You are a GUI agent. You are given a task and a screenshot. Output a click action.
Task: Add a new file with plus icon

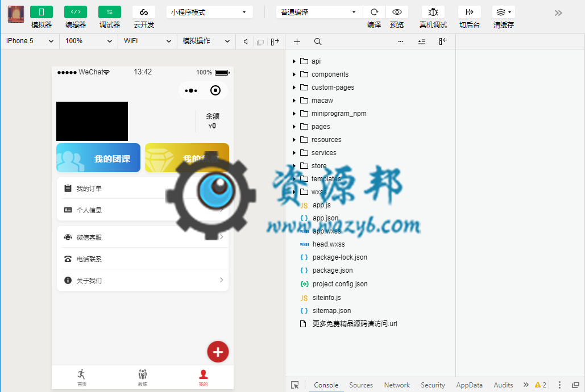point(297,42)
